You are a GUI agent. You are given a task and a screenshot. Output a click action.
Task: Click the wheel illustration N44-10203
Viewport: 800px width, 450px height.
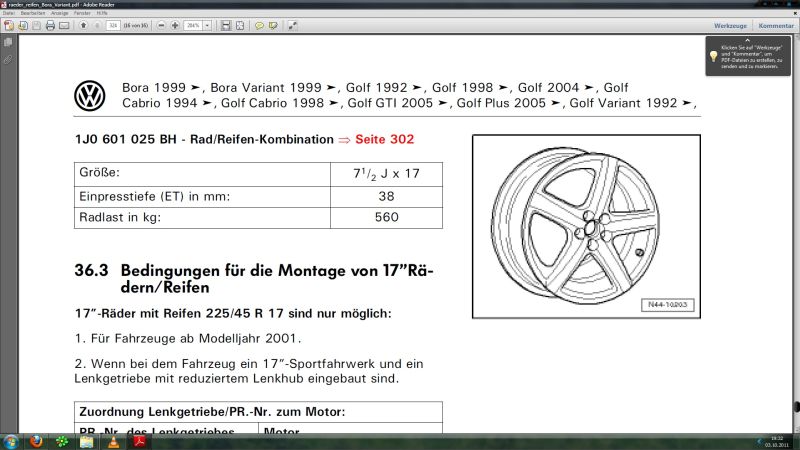tap(586, 227)
